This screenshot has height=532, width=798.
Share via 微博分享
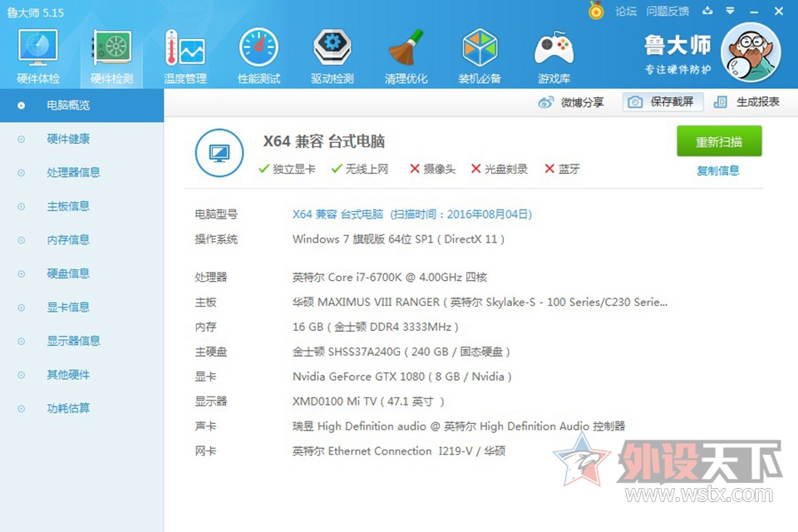[x=570, y=102]
